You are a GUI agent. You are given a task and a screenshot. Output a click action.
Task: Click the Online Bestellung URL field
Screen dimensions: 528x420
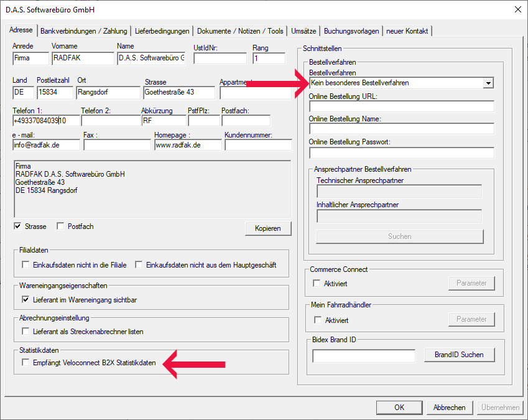coord(401,106)
